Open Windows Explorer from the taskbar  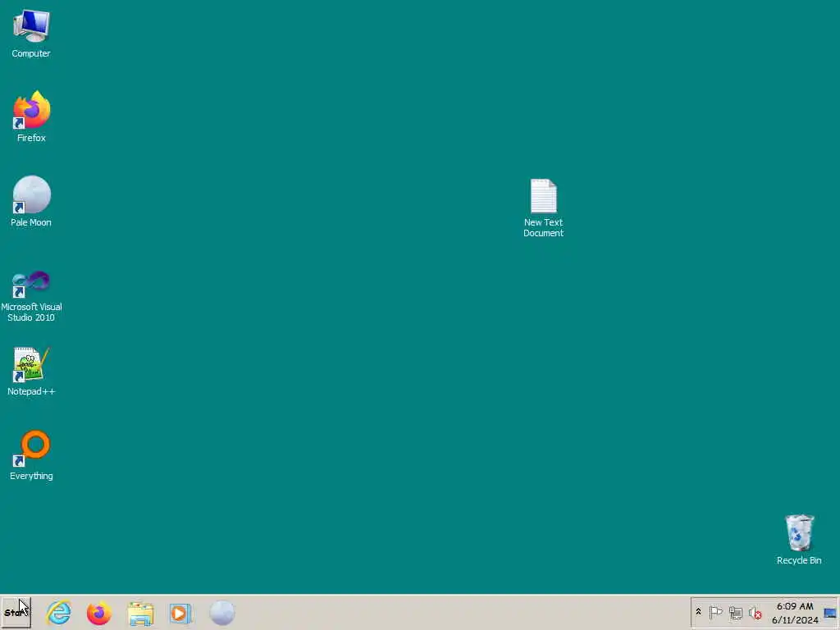pyautogui.click(x=140, y=614)
